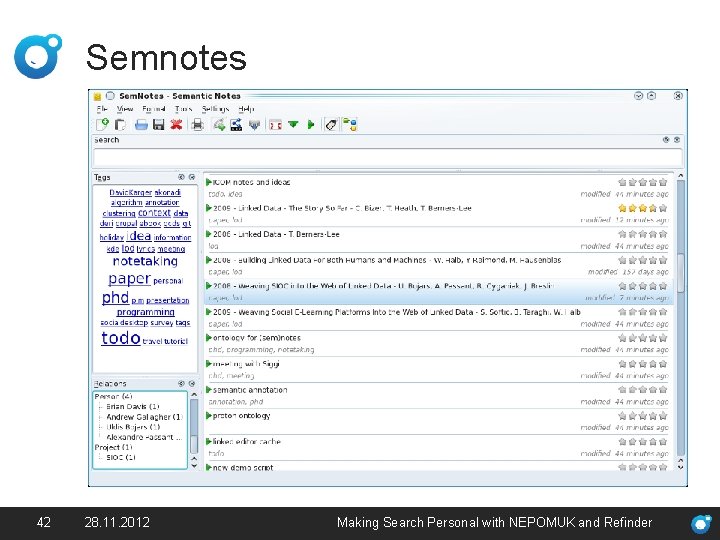
Task: Print the note using the printer icon
Action: coord(198,124)
